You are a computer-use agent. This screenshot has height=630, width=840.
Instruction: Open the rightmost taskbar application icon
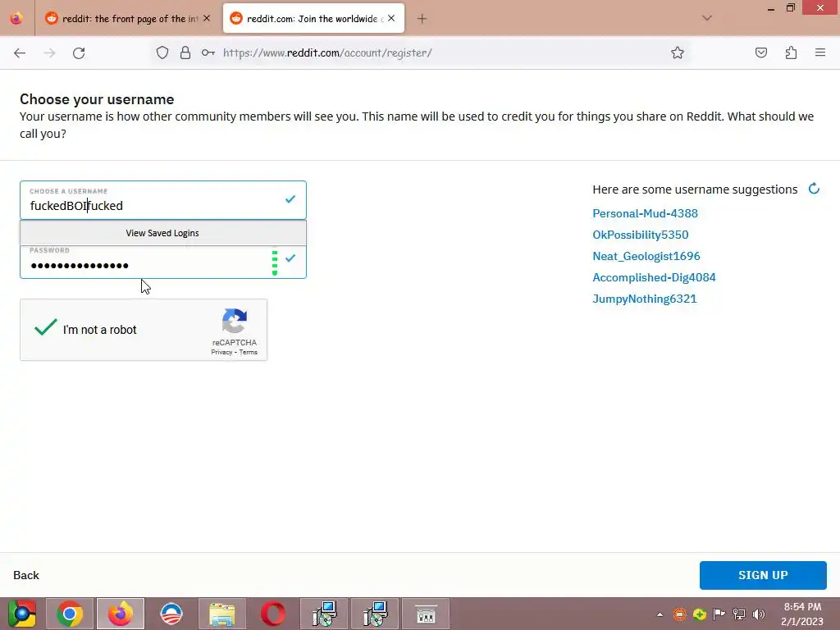click(426, 614)
